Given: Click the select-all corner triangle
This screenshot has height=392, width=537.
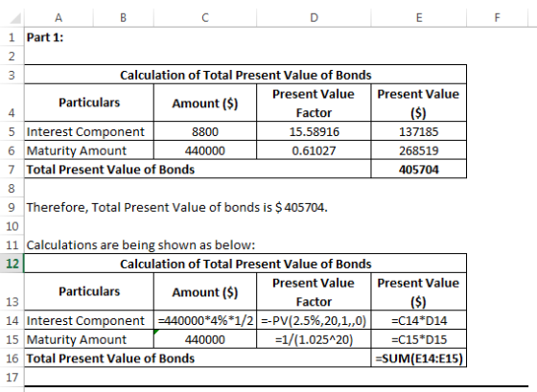Looking at the screenshot, I should tap(15, 18).
